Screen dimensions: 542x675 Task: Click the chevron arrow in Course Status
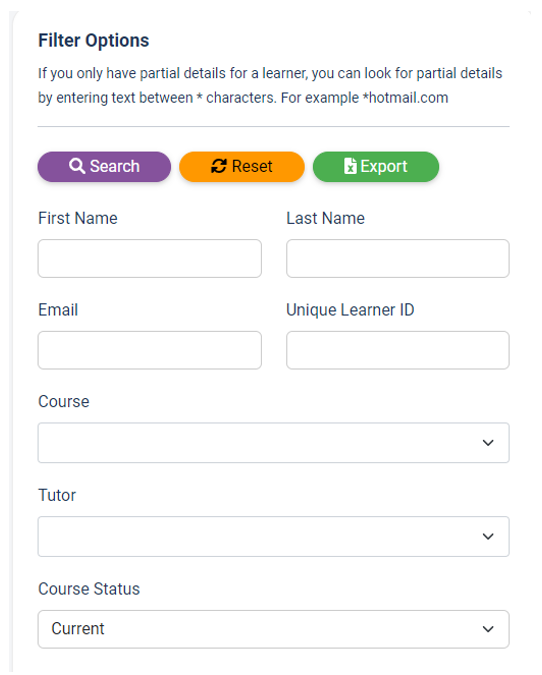488,629
